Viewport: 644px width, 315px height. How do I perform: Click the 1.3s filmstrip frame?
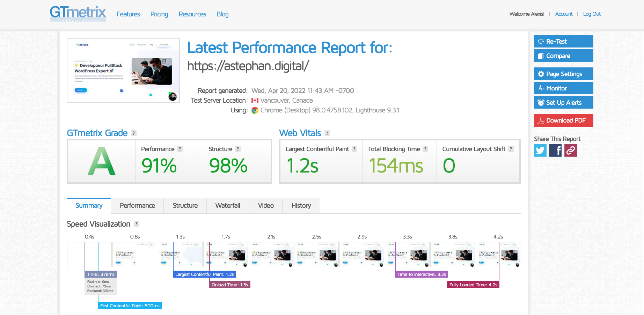pos(180,255)
